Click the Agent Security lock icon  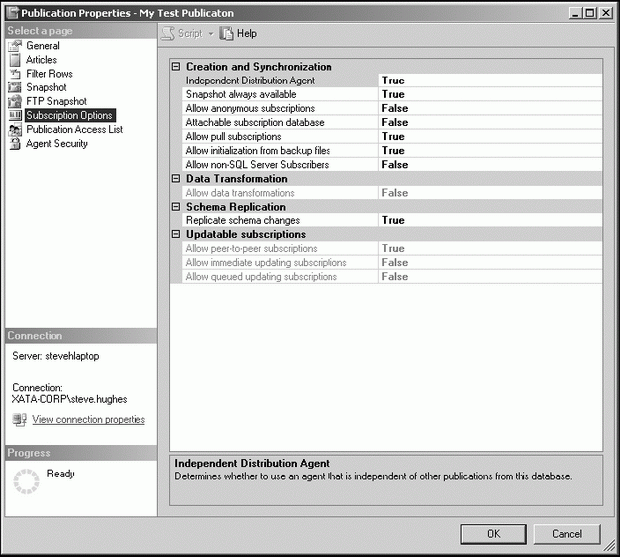[15, 144]
